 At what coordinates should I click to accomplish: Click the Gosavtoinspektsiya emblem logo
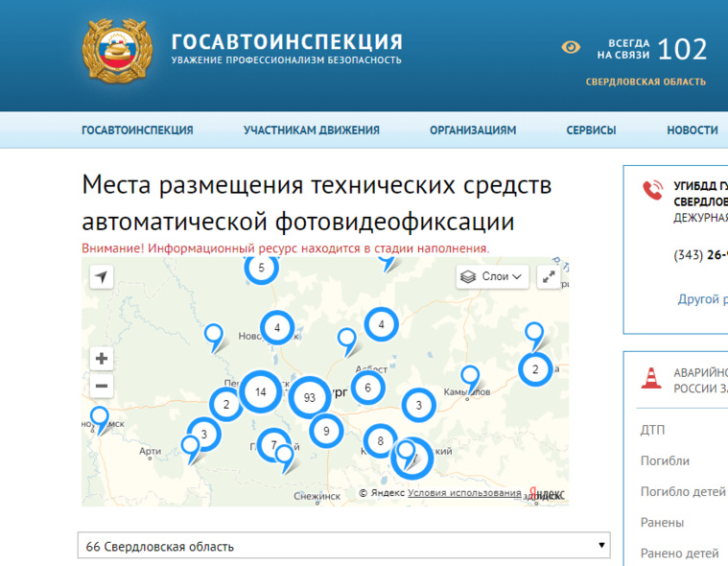click(x=117, y=51)
